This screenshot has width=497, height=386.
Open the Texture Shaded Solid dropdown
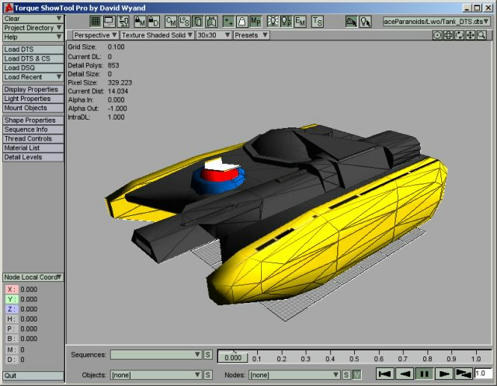coord(157,35)
